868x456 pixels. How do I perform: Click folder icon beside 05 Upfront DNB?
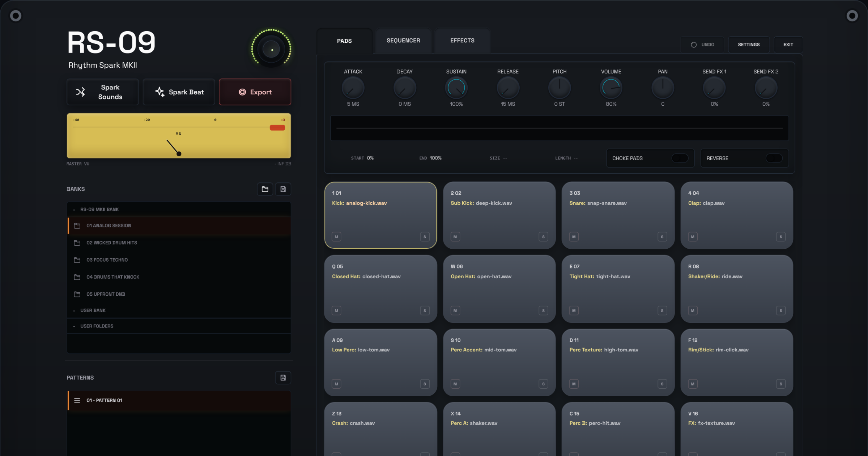click(77, 294)
